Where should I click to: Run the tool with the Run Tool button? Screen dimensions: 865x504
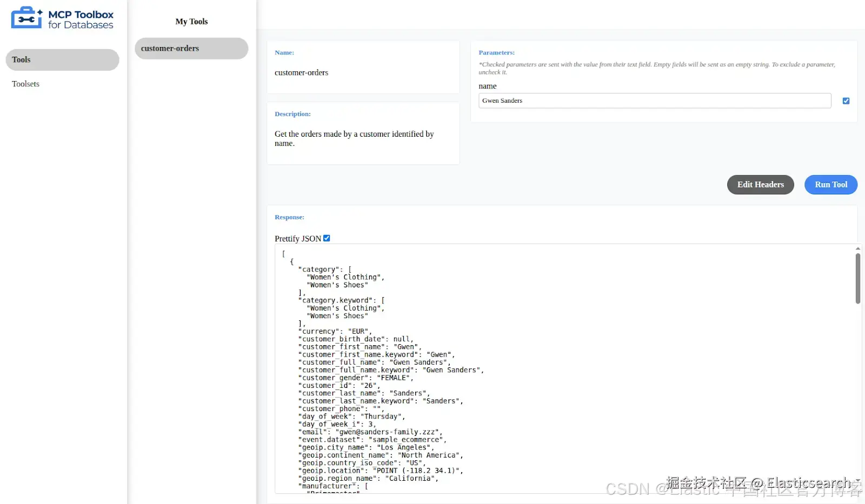(x=830, y=185)
